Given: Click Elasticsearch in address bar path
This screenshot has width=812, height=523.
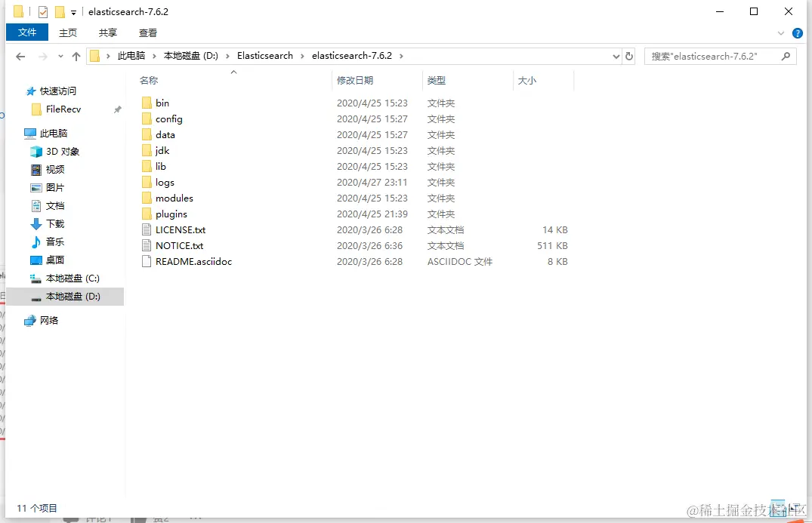Looking at the screenshot, I should 265,56.
